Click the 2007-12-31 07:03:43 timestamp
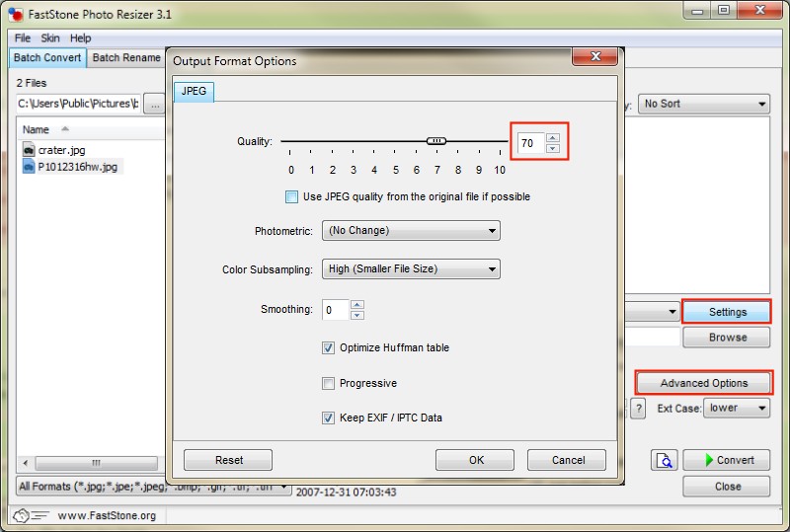 point(347,492)
